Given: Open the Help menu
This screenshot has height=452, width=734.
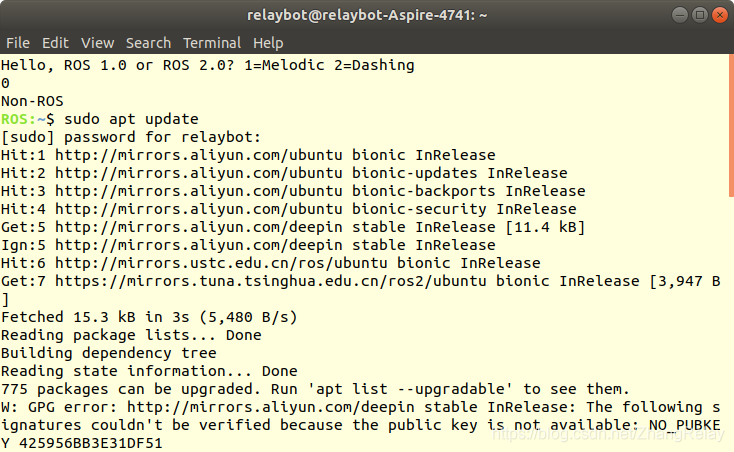Looking at the screenshot, I should pos(268,43).
